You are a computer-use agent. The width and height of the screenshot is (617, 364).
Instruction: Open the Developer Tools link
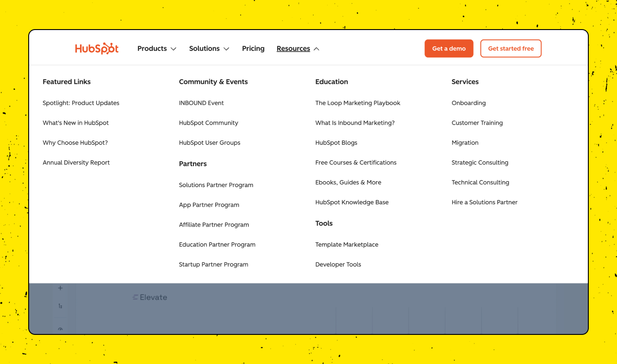(338, 264)
